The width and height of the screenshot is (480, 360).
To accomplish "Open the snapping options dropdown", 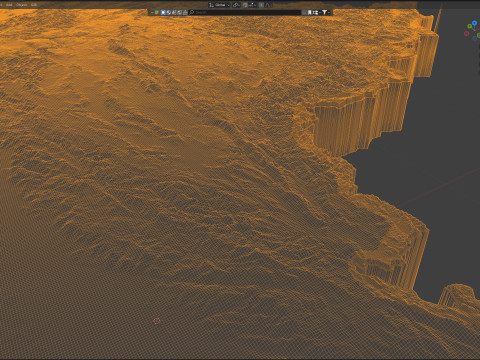I will click(253, 5).
